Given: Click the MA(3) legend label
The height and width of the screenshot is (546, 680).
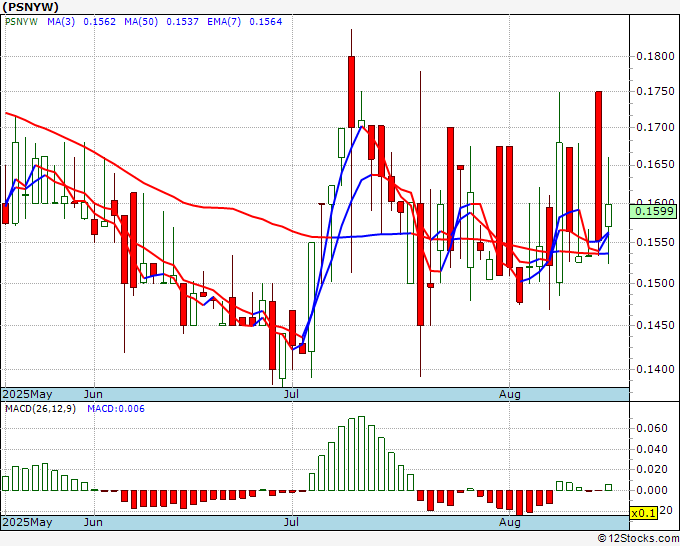Looking at the screenshot, I should [61, 22].
